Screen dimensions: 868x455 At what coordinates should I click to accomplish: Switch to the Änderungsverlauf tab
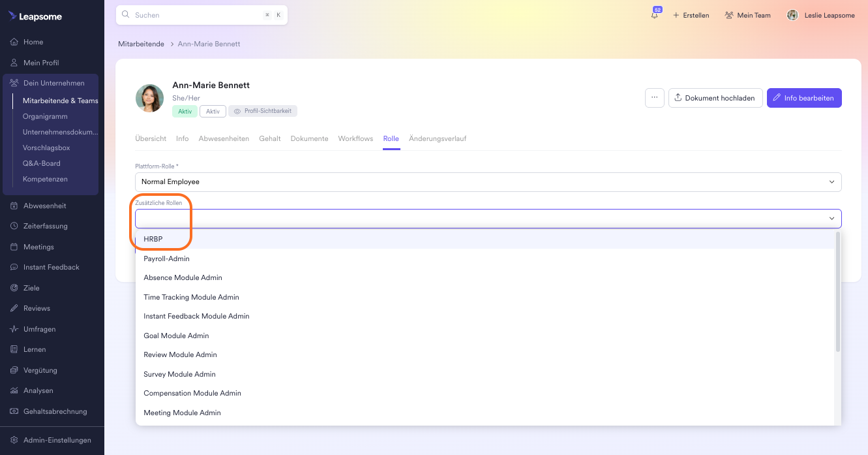pyautogui.click(x=437, y=138)
